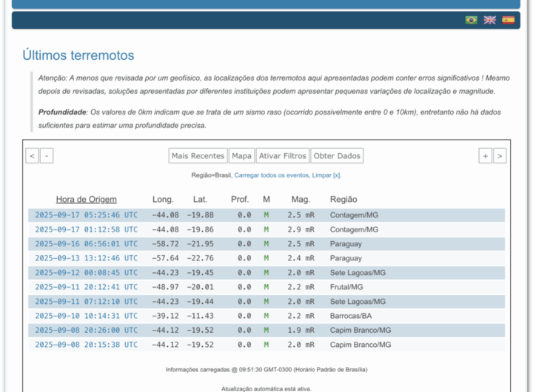This screenshot has height=392, width=533.
Task: Sort by Hora de Origem column header
Action: coord(86,200)
